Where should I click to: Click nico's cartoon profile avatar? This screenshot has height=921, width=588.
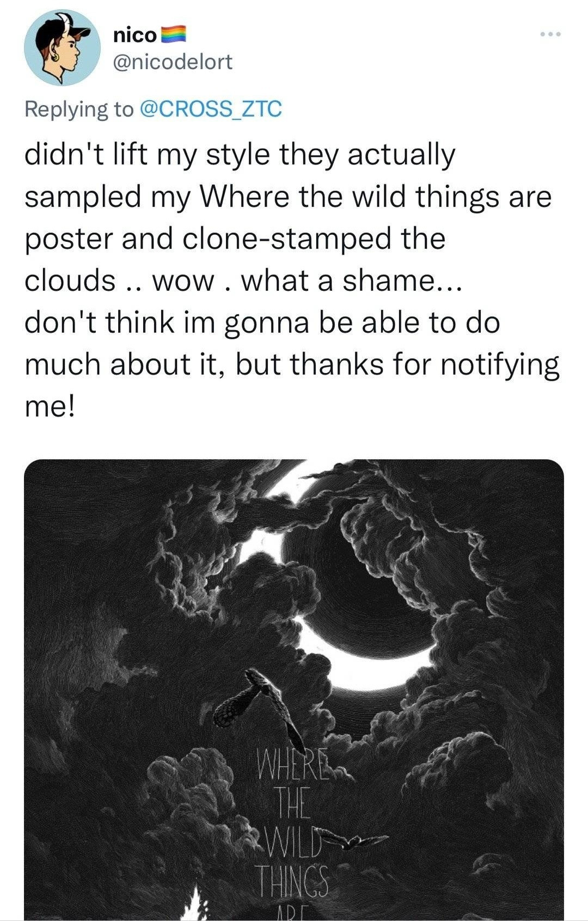(63, 47)
